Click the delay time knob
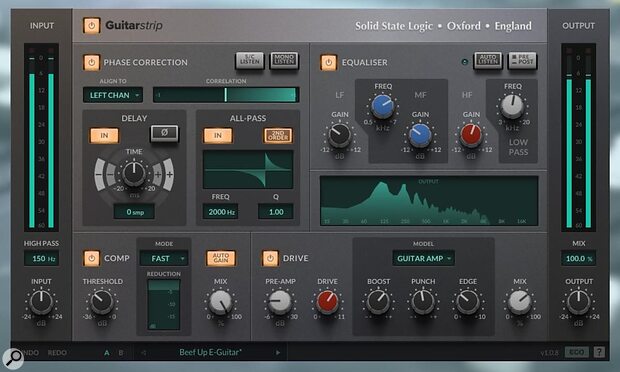 point(134,174)
